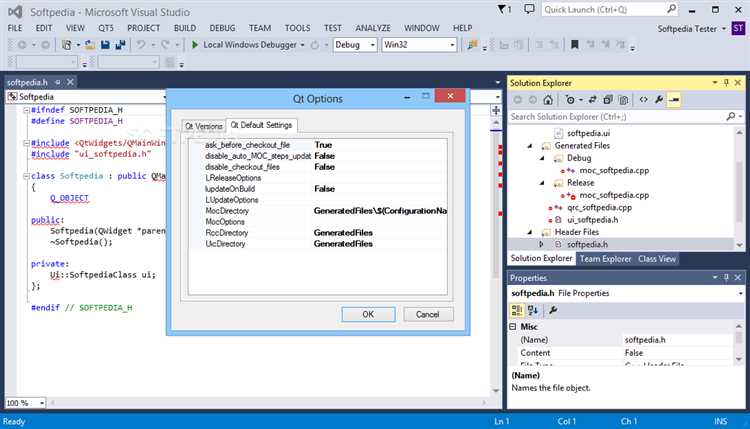Switch to Class View tab
Viewport: 750px width, 429px height.
tap(657, 259)
